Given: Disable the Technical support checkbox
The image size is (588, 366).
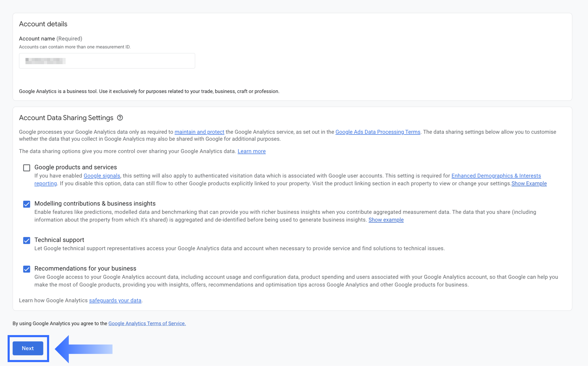Looking at the screenshot, I should (27, 240).
